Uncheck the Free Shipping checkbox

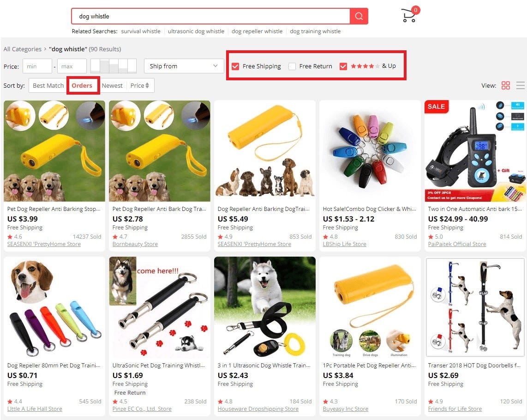236,66
